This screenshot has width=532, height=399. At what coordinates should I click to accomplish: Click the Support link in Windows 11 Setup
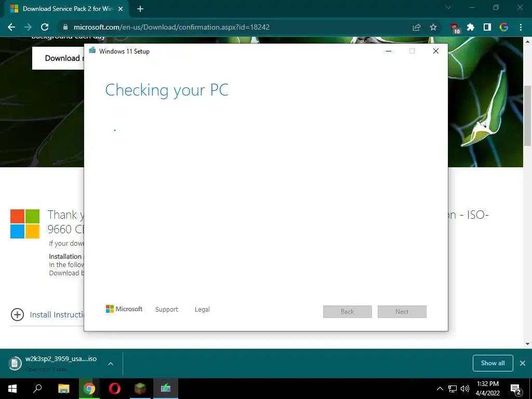click(x=167, y=310)
